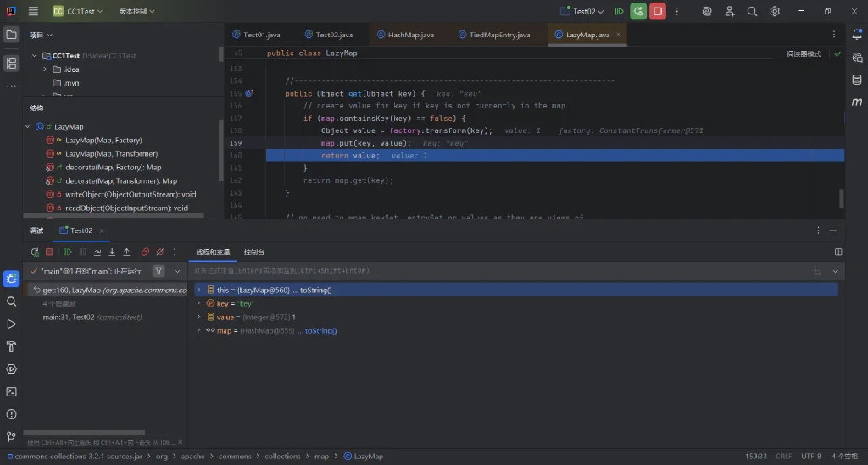This screenshot has width=868, height=465.
Task: Open the Build hammer tool window
Action: point(11,346)
